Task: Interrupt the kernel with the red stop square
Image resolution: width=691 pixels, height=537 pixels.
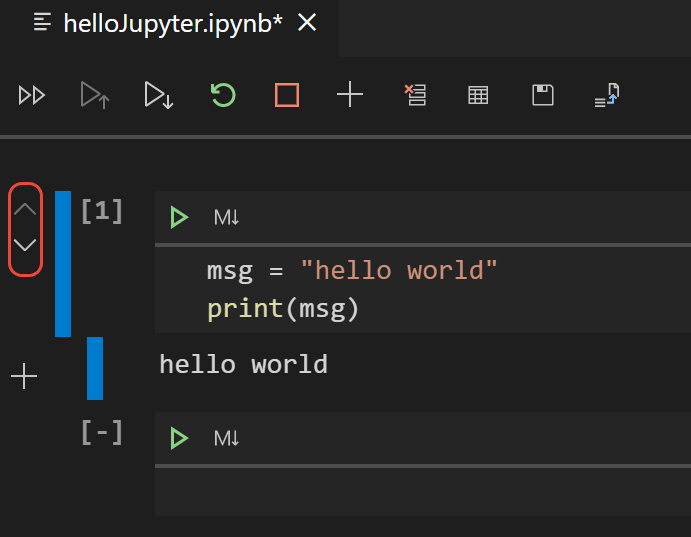Action: click(x=287, y=95)
